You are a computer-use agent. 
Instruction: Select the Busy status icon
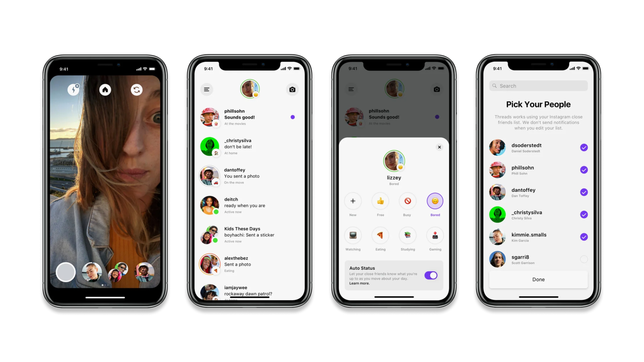point(407,201)
